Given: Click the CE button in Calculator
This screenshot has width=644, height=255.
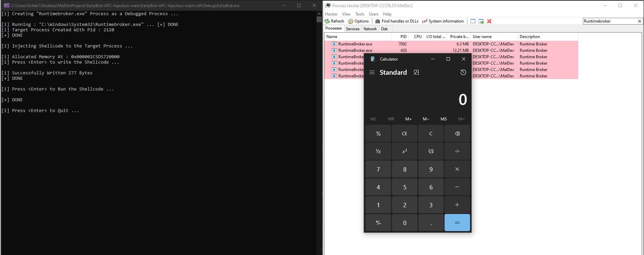Looking at the screenshot, I should (405, 134).
